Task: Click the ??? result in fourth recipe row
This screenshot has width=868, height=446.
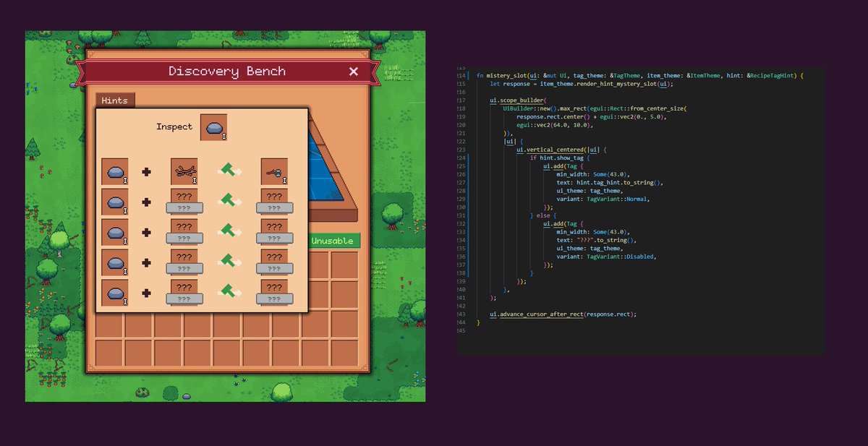Action: 274,262
